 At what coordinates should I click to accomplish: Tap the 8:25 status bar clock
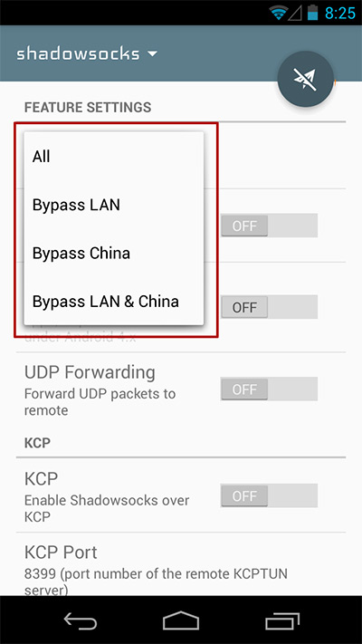point(340,14)
